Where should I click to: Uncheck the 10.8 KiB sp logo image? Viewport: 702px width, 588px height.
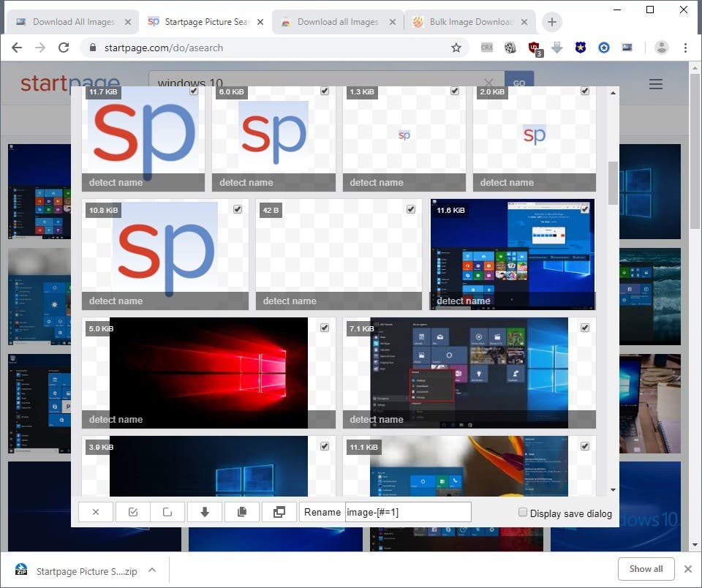[238, 209]
